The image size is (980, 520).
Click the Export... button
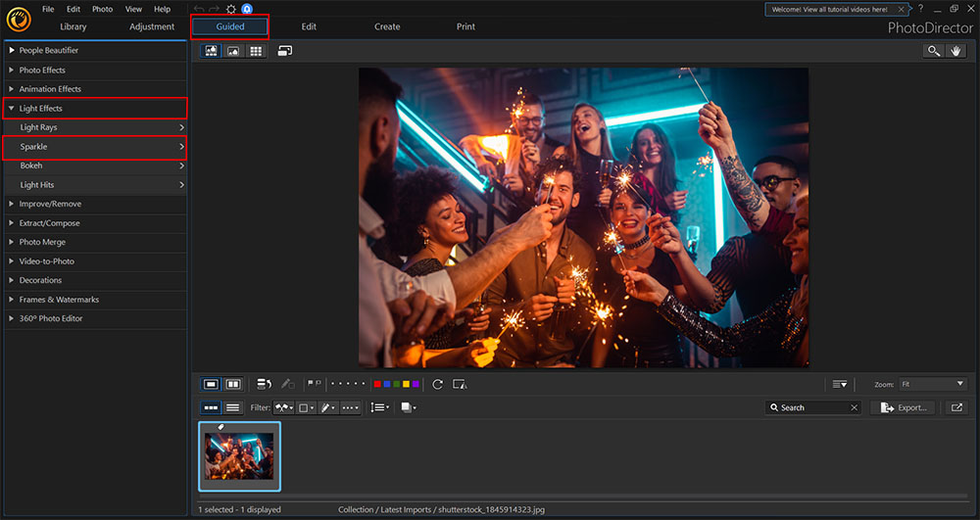(904, 407)
